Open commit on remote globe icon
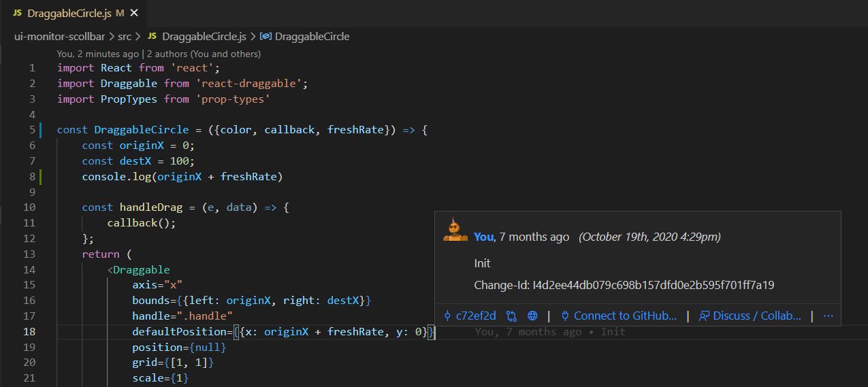 pos(532,316)
